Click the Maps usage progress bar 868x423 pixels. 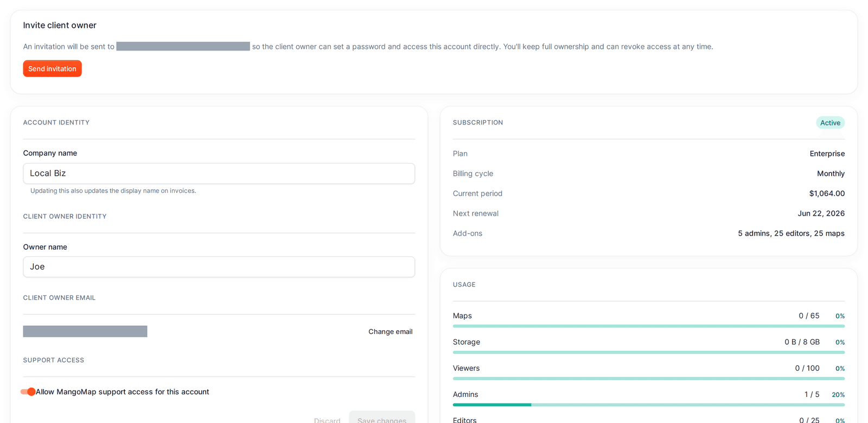[x=648, y=326]
